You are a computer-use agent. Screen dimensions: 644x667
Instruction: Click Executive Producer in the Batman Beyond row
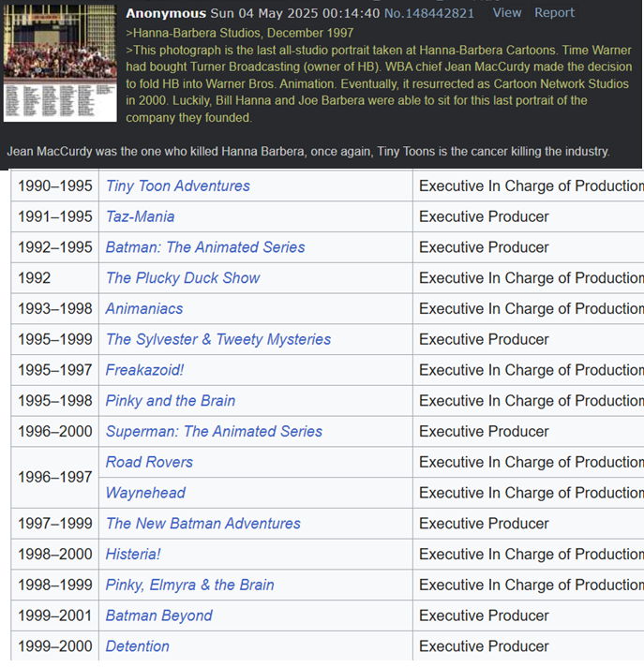[484, 615]
